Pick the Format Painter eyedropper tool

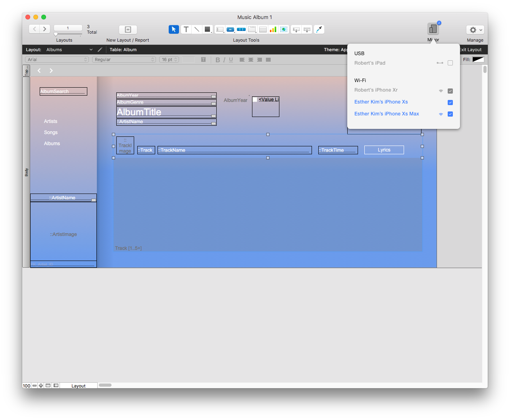[319, 29]
